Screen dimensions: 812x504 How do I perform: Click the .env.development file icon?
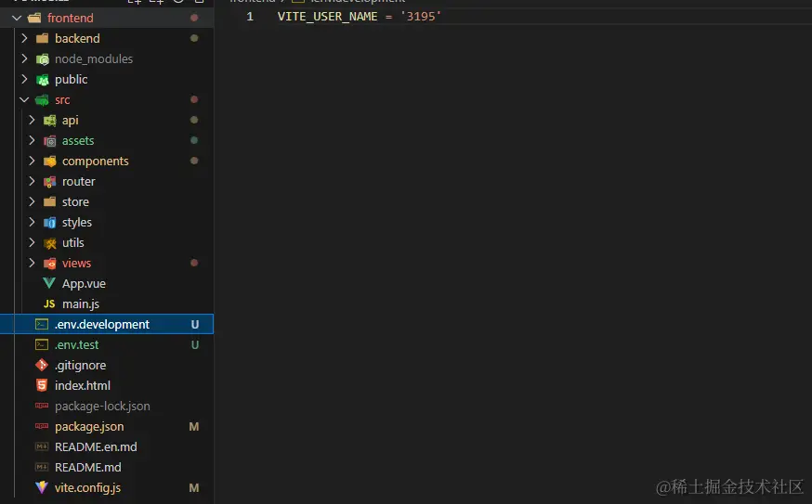[42, 325]
